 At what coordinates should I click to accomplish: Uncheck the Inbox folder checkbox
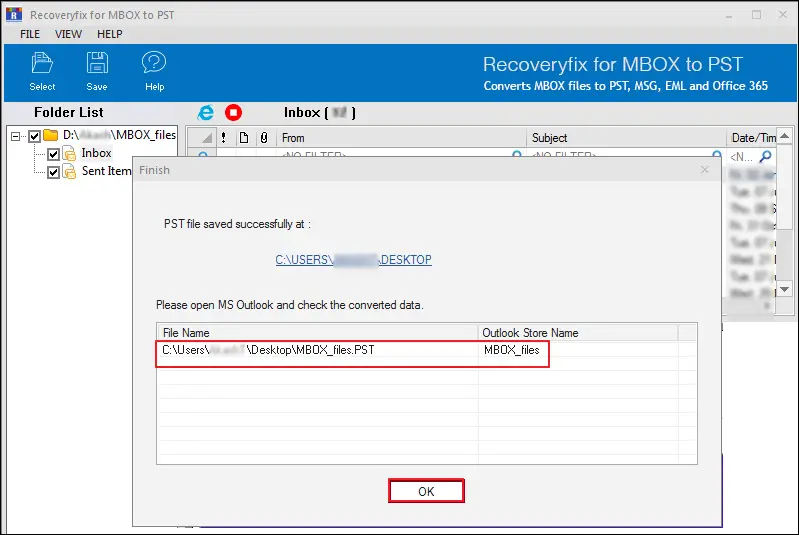53,154
